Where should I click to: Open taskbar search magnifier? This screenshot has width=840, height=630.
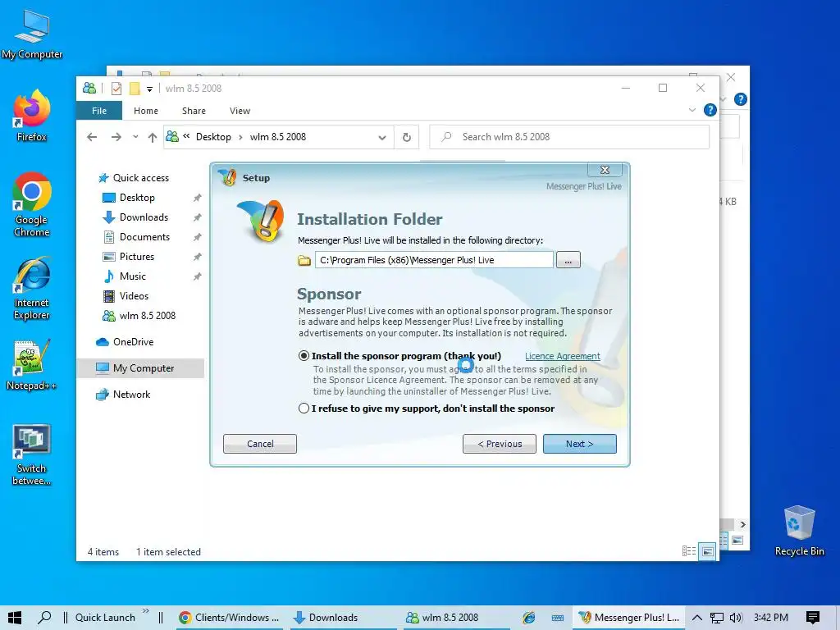point(44,617)
